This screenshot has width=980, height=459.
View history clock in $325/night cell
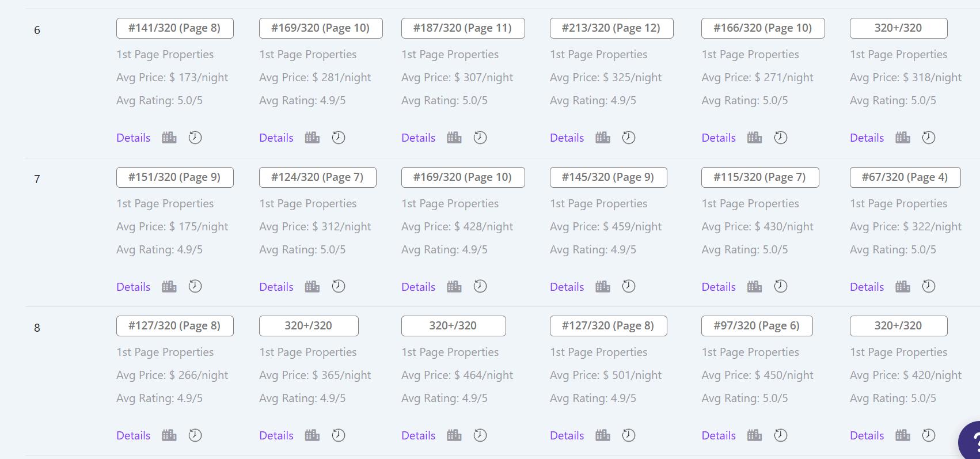tap(629, 138)
